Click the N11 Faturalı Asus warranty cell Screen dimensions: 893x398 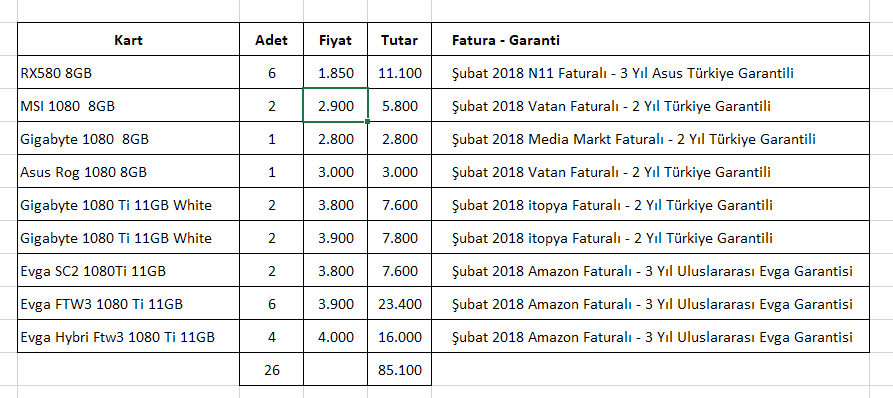650,72
